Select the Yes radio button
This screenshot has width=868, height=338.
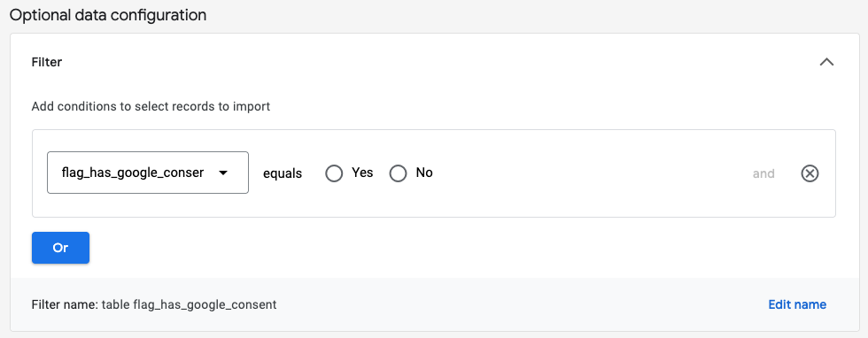click(334, 173)
